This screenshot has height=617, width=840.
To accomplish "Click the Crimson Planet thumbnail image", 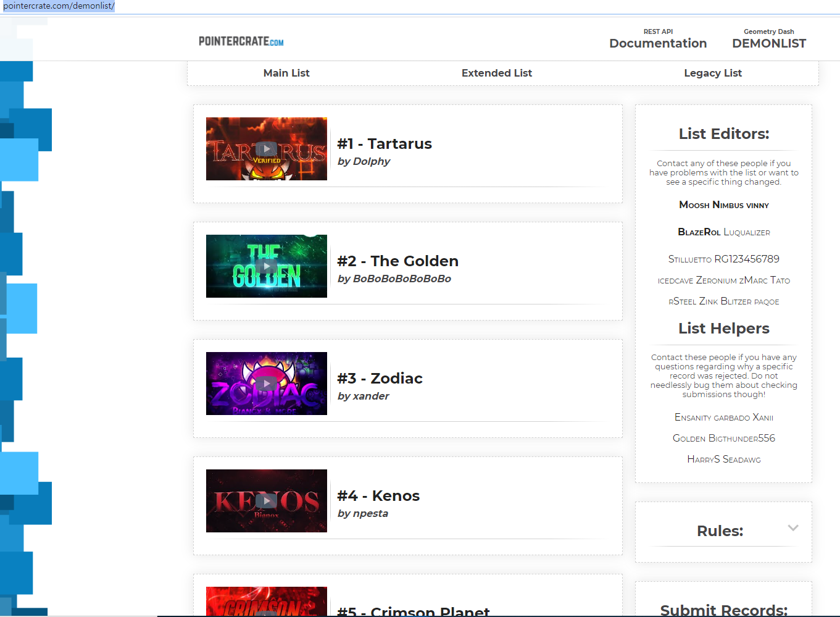I will click(x=266, y=602).
